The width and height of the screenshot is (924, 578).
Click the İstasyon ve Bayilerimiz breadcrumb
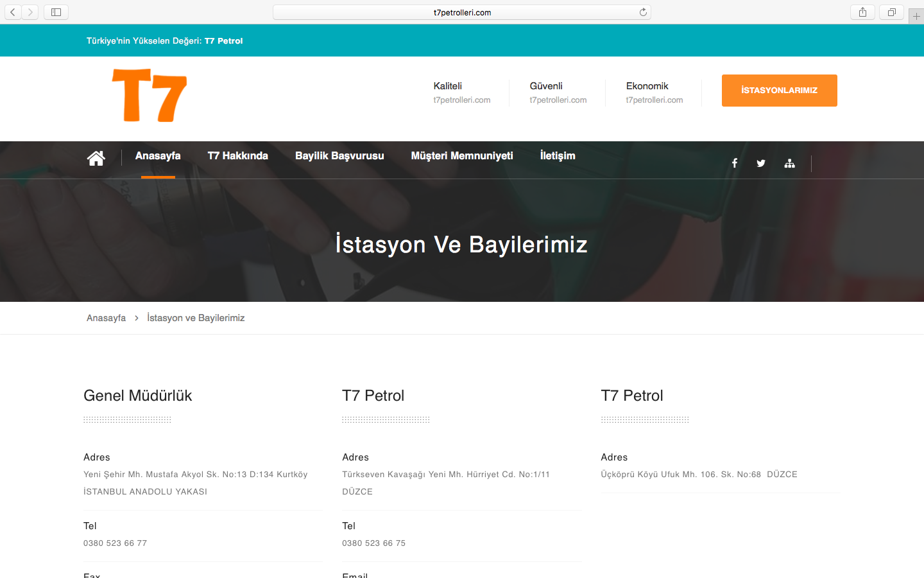(x=196, y=318)
